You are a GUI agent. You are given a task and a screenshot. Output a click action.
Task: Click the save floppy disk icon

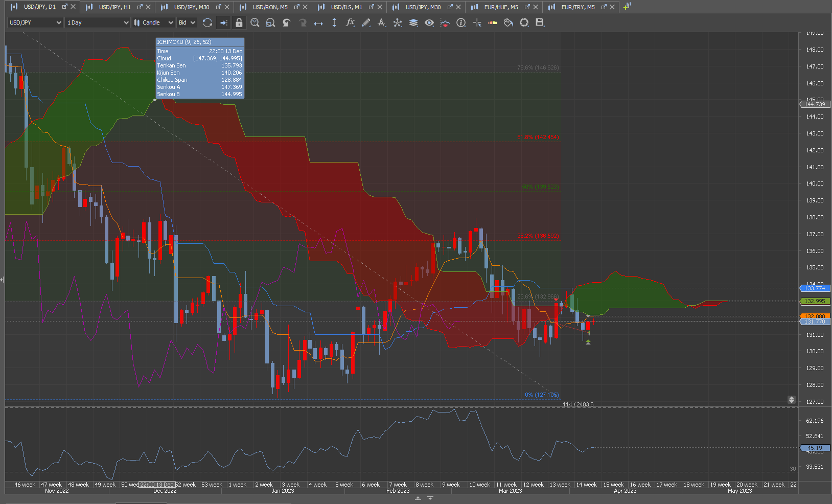[540, 22]
